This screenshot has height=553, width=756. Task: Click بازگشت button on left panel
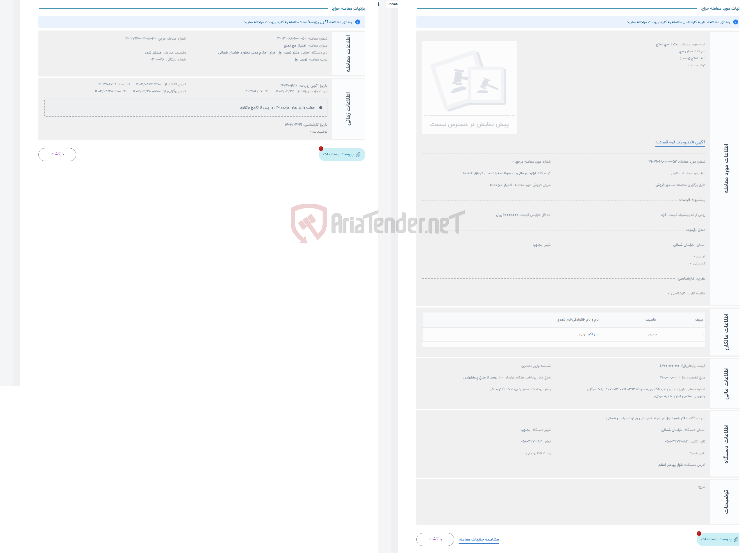[x=56, y=154]
